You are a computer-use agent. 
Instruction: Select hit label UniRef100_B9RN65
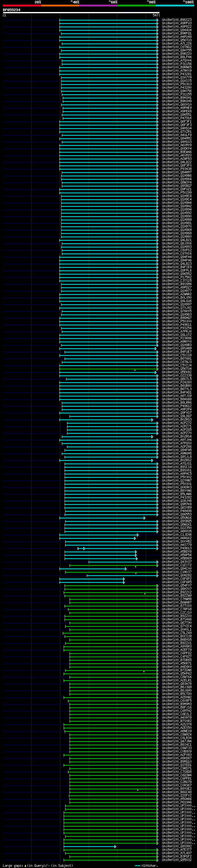coord(177,67)
